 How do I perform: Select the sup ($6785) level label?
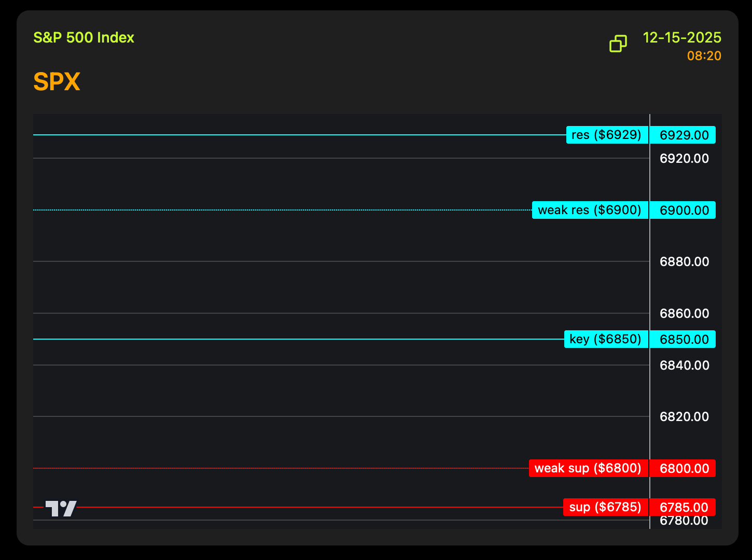click(x=605, y=507)
